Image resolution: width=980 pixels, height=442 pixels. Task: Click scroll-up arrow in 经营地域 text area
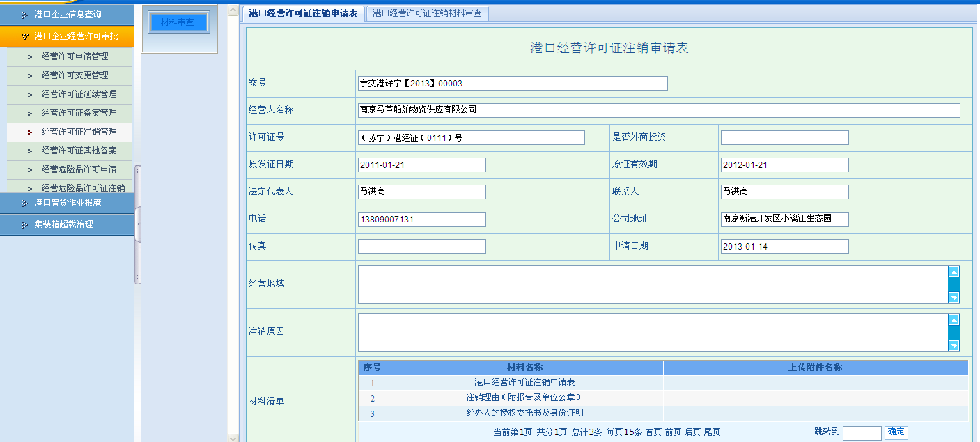(954, 272)
